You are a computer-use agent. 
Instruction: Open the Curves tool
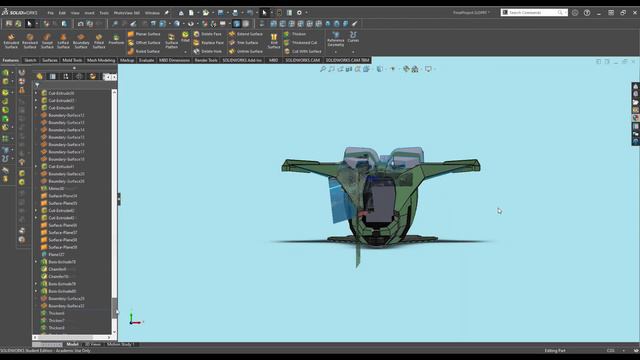pyautogui.click(x=353, y=37)
